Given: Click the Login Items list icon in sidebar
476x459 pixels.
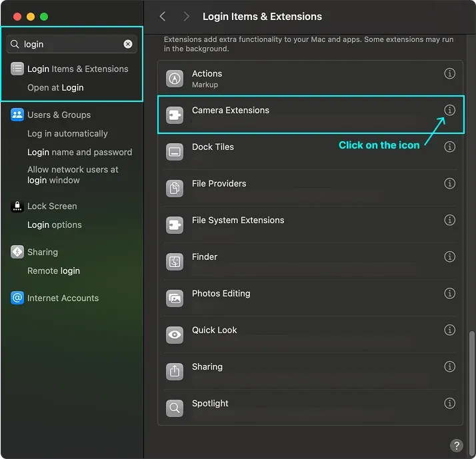Looking at the screenshot, I should click(x=17, y=69).
